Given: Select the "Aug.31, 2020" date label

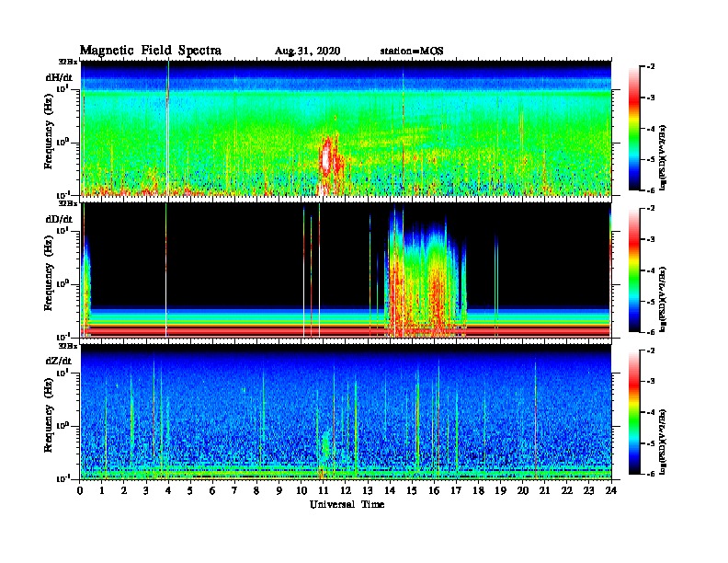Looking at the screenshot, I should [307, 52].
